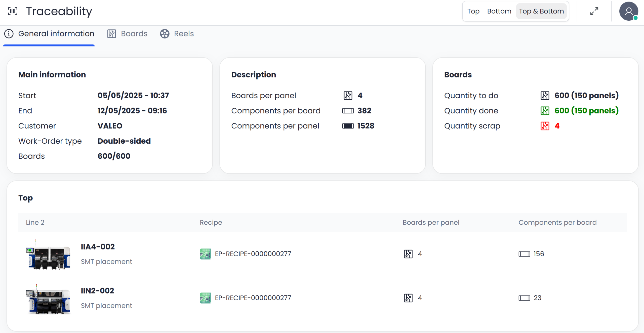Open recipe EP-RECIPE-0000000277 for IIN2-002
Screen dimensions: 644x333
253,298
